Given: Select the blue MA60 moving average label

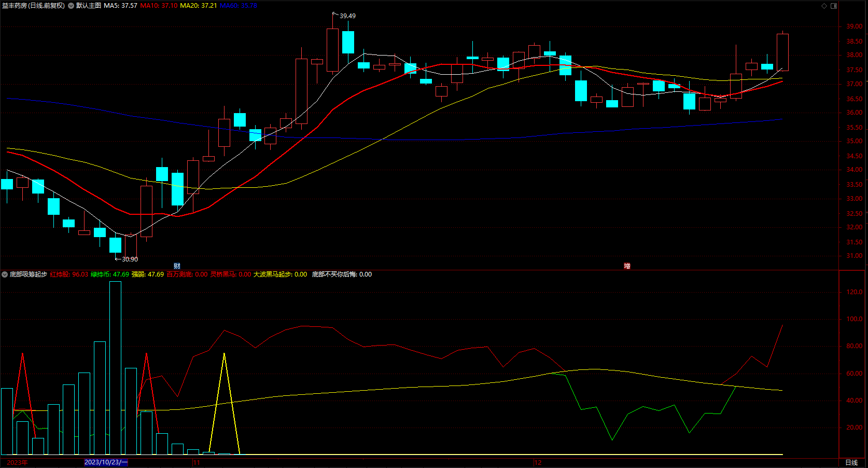Looking at the screenshot, I should (239, 6).
